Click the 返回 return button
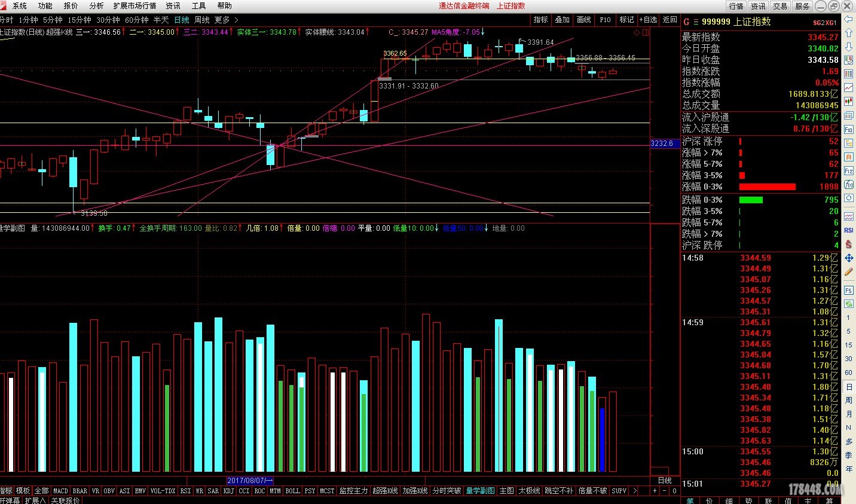The height and width of the screenshot is (504, 856). click(669, 20)
